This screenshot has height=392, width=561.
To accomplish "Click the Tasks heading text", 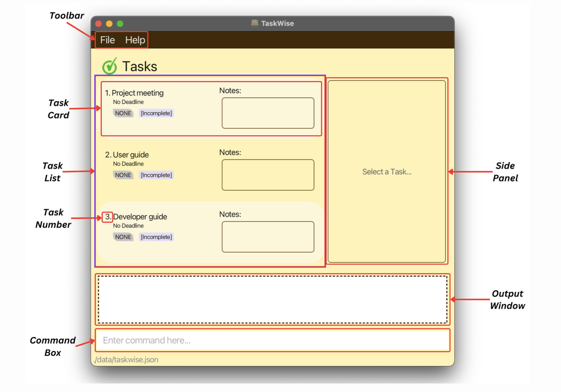I will point(140,66).
